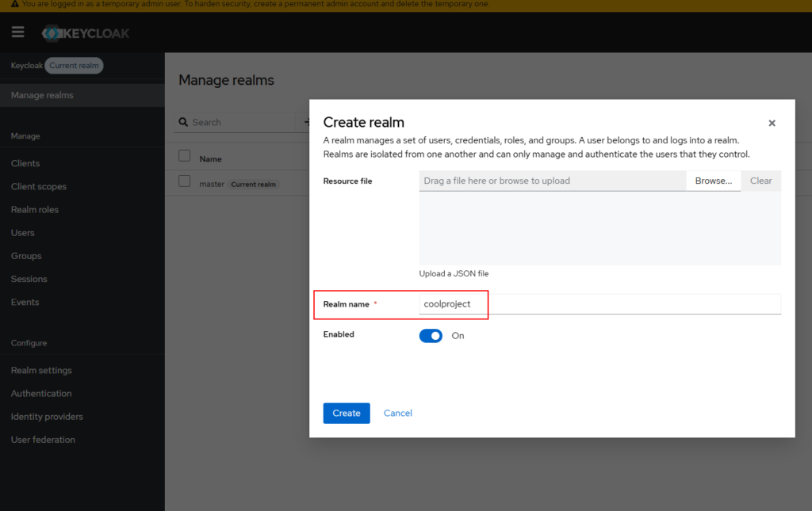Image resolution: width=812 pixels, height=511 pixels.
Task: Check the select-all checkbox beside Name
Action: (184, 156)
